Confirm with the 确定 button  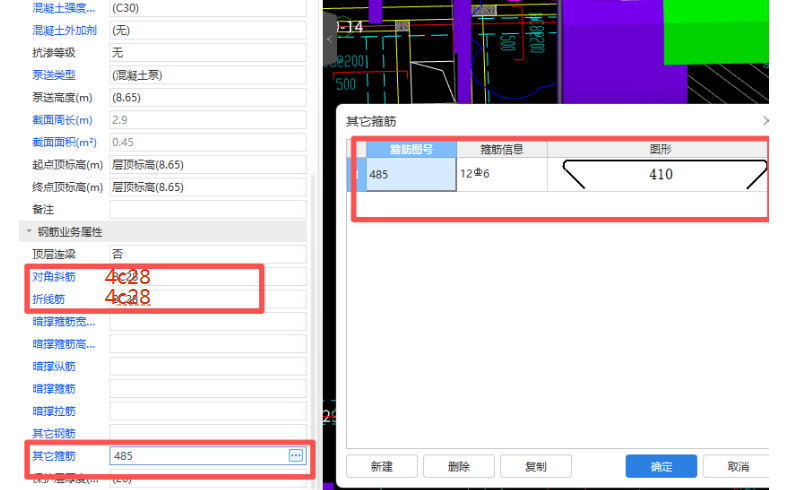pyautogui.click(x=661, y=467)
